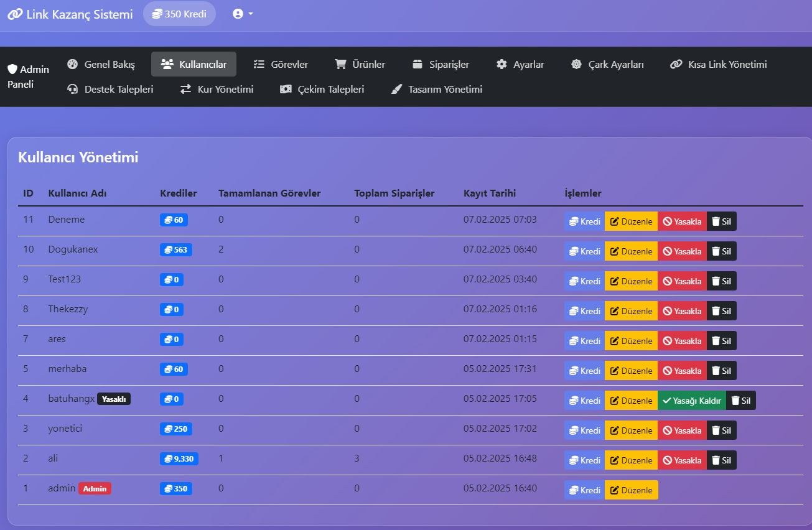The width and height of the screenshot is (812, 530).
Task: Click Düzenle for user ali
Action: [x=631, y=460]
